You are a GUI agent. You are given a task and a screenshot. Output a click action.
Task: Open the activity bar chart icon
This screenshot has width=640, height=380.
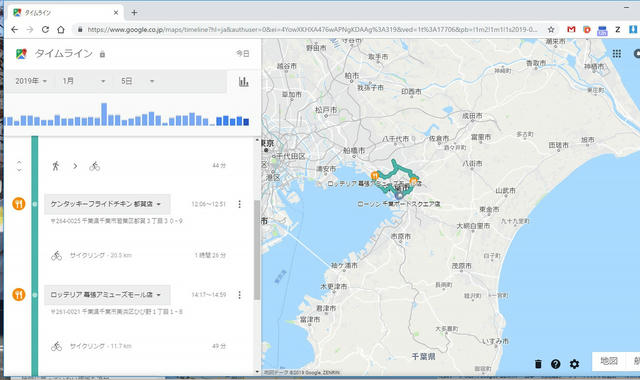(x=244, y=82)
